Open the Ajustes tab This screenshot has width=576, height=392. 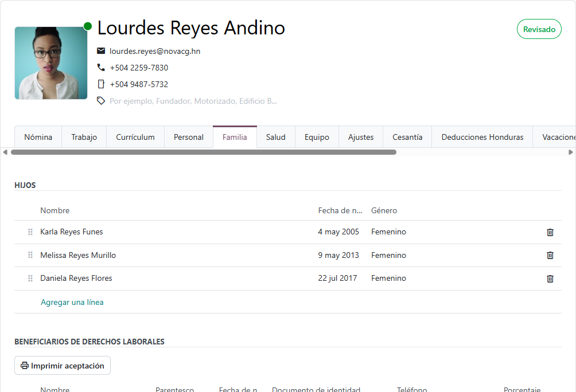[361, 137]
